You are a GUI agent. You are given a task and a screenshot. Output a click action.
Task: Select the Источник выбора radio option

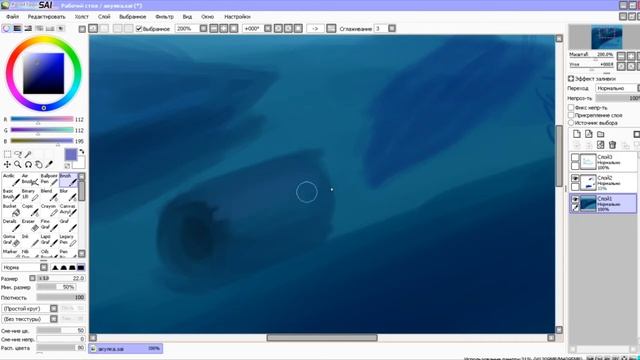(571, 122)
